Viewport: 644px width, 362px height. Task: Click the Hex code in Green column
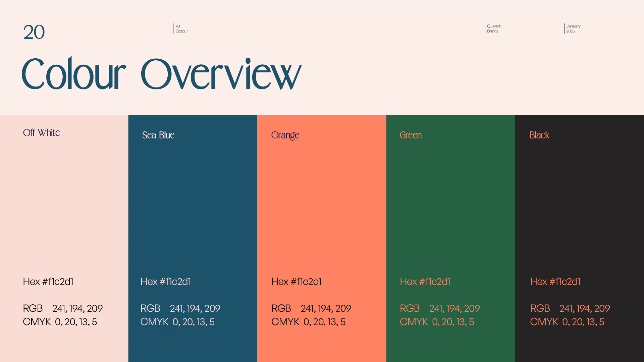pyautogui.click(x=425, y=282)
